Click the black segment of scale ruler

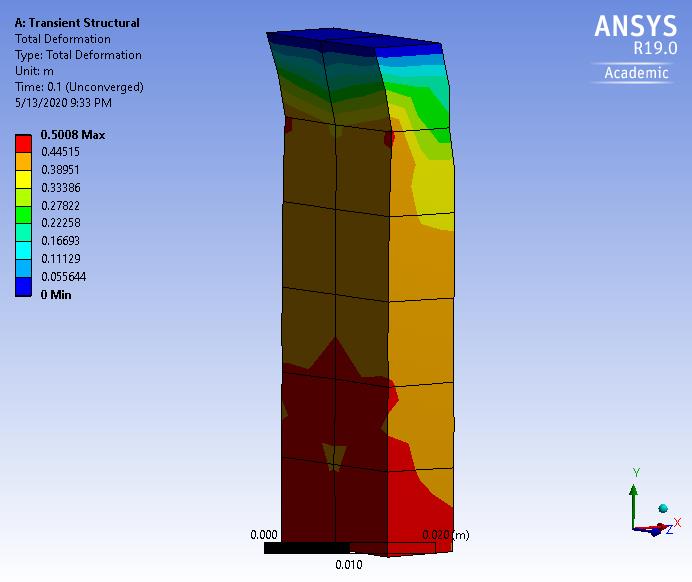307,548
